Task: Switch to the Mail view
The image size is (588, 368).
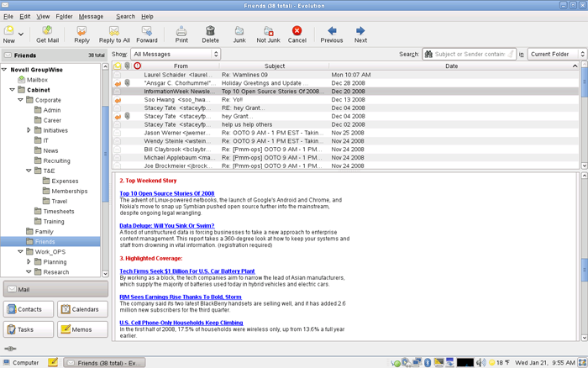Action: 55,289
